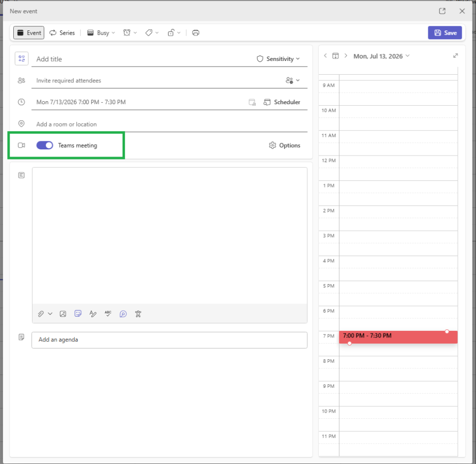Switch to the Series tab
The width and height of the screenshot is (476, 464).
point(62,33)
